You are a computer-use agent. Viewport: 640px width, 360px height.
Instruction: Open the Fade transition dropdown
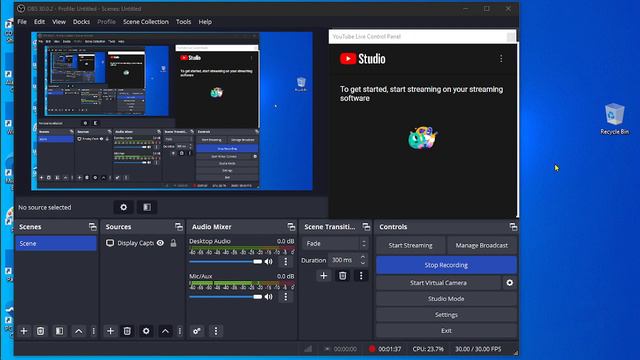point(335,244)
